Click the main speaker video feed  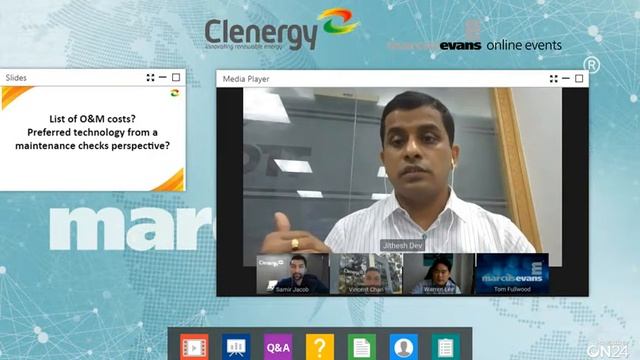(402, 170)
